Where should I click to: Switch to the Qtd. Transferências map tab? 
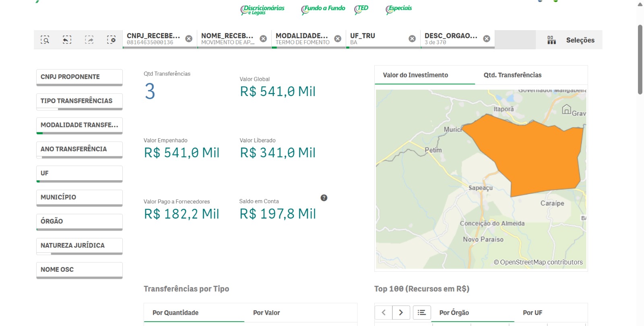pos(512,75)
